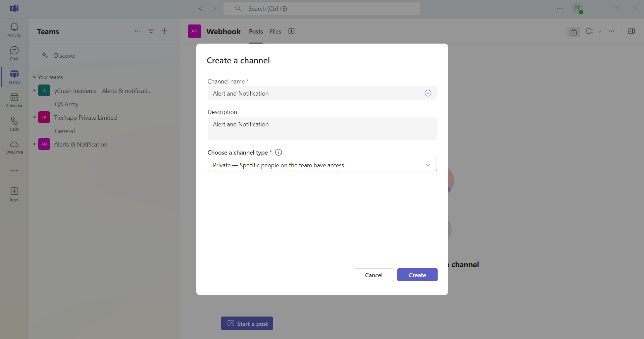Open OneDrive from the sidebar
The image size is (644, 339).
(x=14, y=147)
